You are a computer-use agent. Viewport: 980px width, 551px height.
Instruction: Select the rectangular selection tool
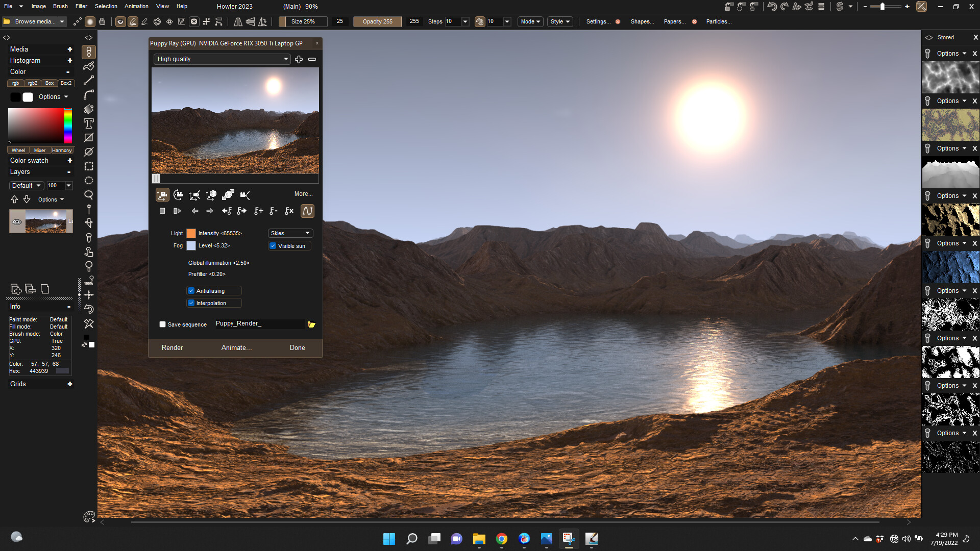[x=88, y=166]
